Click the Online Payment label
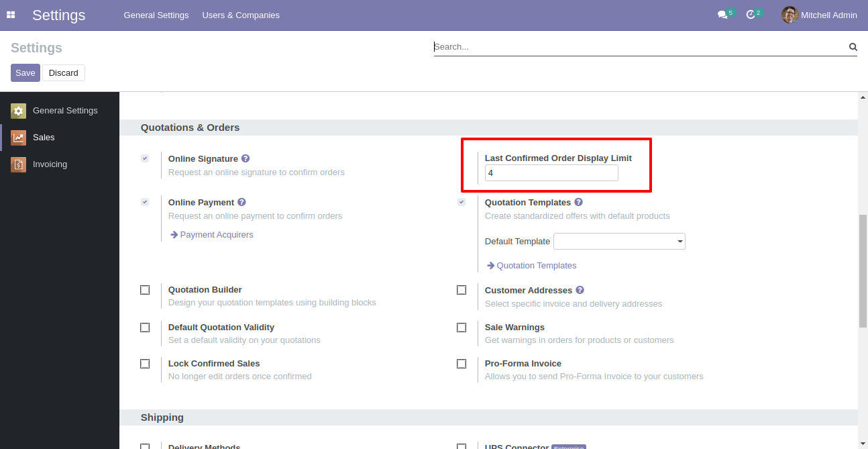 tap(201, 203)
